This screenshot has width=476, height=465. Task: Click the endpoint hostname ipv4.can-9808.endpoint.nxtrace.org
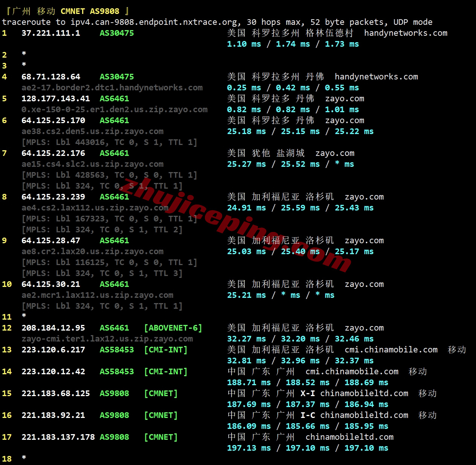click(154, 22)
